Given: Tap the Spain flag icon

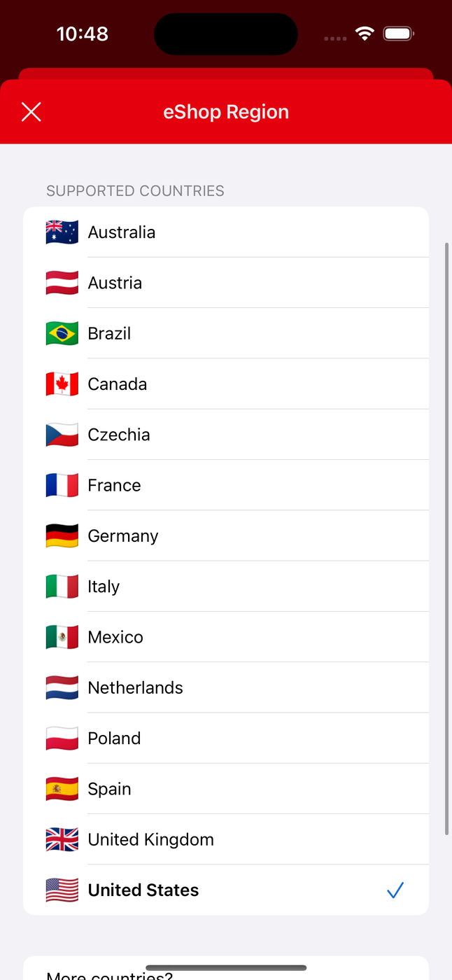Looking at the screenshot, I should coord(62,789).
